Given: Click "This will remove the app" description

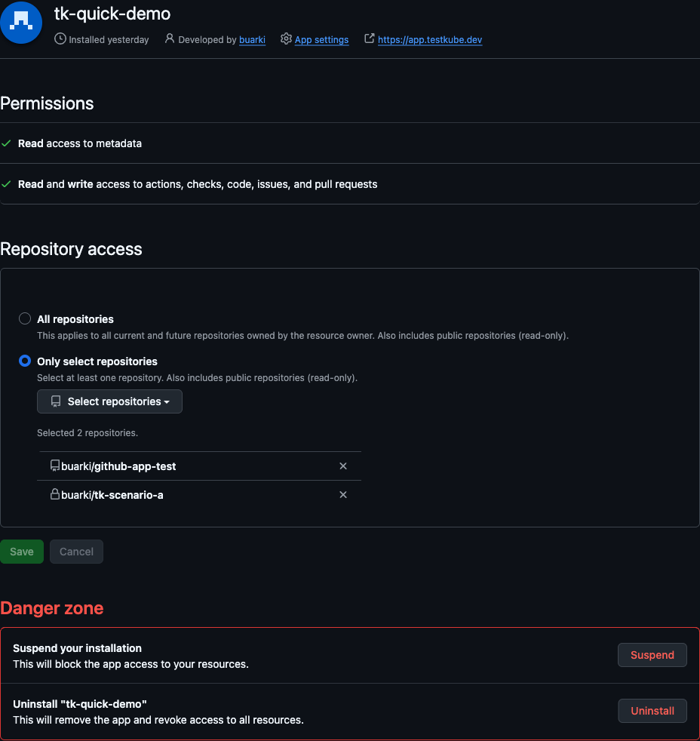Looking at the screenshot, I should [x=158, y=720].
